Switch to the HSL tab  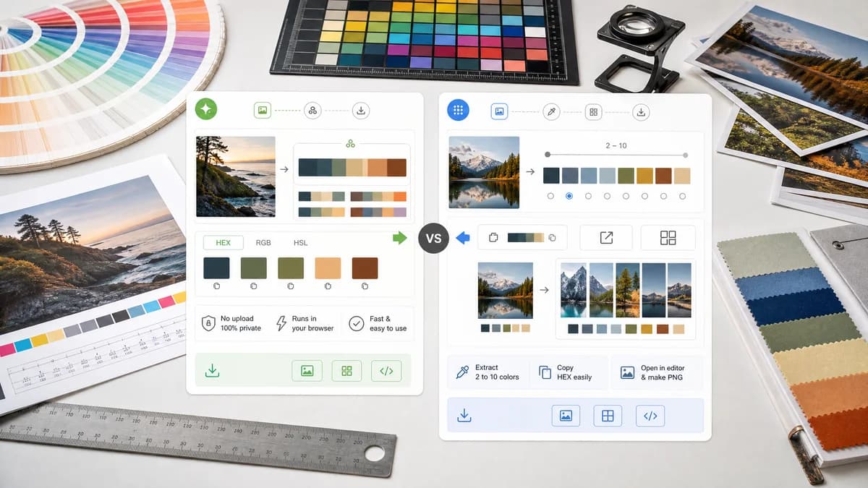(300, 243)
